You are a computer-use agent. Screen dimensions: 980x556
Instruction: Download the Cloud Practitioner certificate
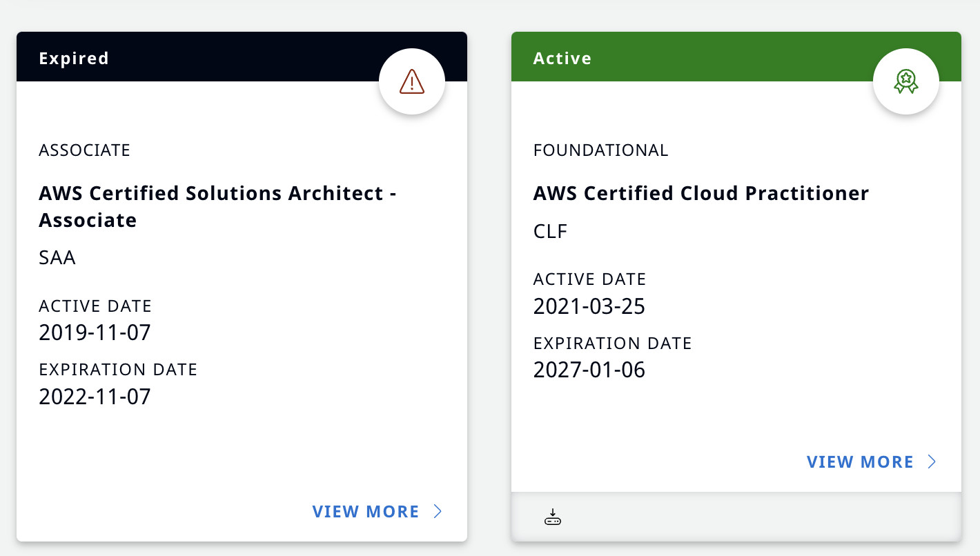coord(553,517)
